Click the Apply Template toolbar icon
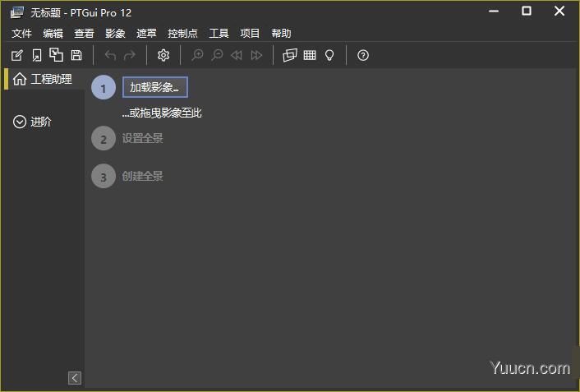This screenshot has height=392, width=580. click(x=56, y=55)
